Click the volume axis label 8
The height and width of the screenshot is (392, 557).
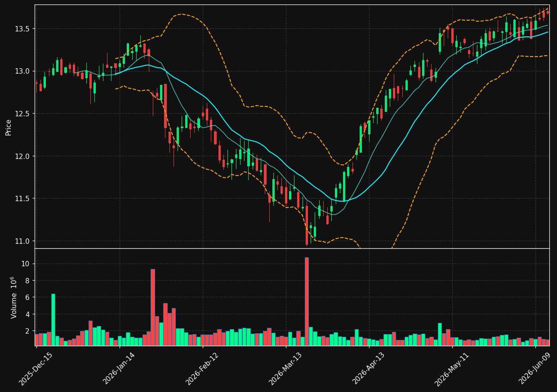tap(28, 281)
